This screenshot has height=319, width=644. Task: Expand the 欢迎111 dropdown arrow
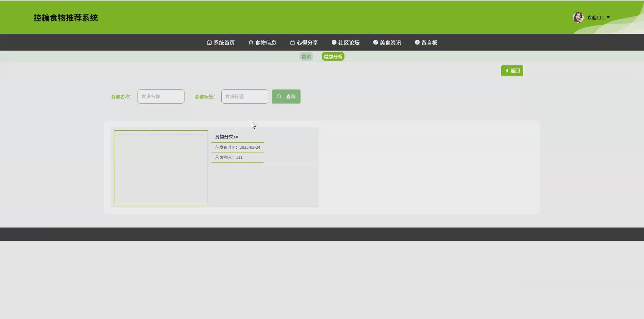(x=608, y=17)
